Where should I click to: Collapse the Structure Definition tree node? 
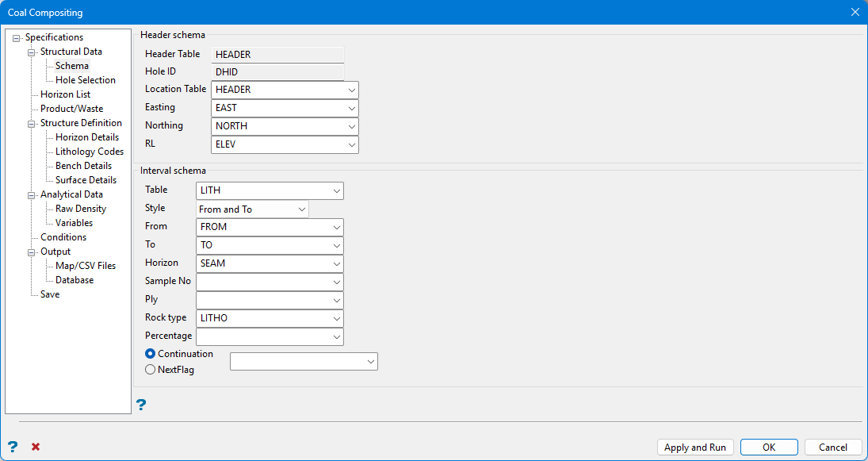[31, 124]
